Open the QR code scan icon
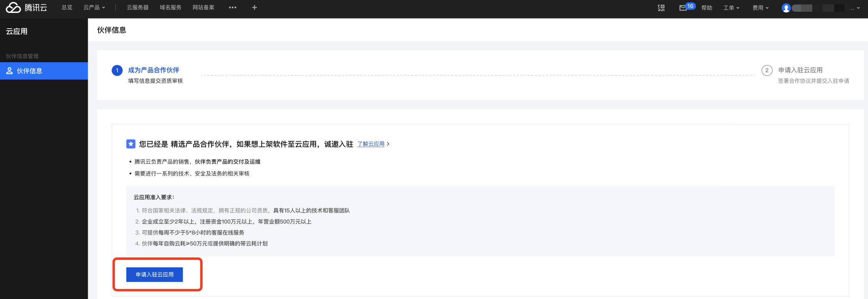 661,8
